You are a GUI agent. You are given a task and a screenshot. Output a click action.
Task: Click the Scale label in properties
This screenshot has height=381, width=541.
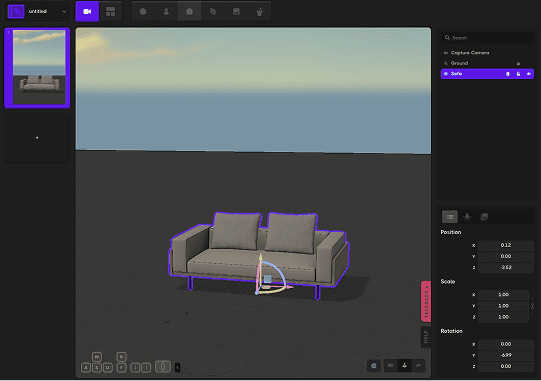448,282
